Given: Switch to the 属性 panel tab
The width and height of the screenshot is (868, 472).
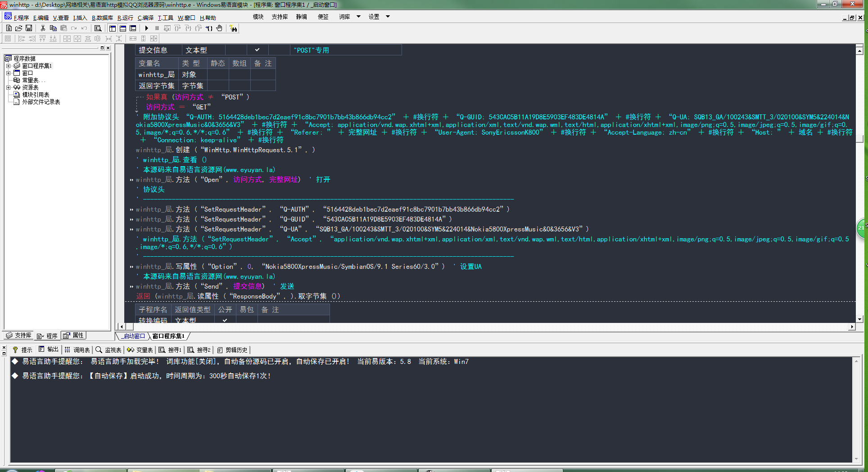Looking at the screenshot, I should [73, 336].
